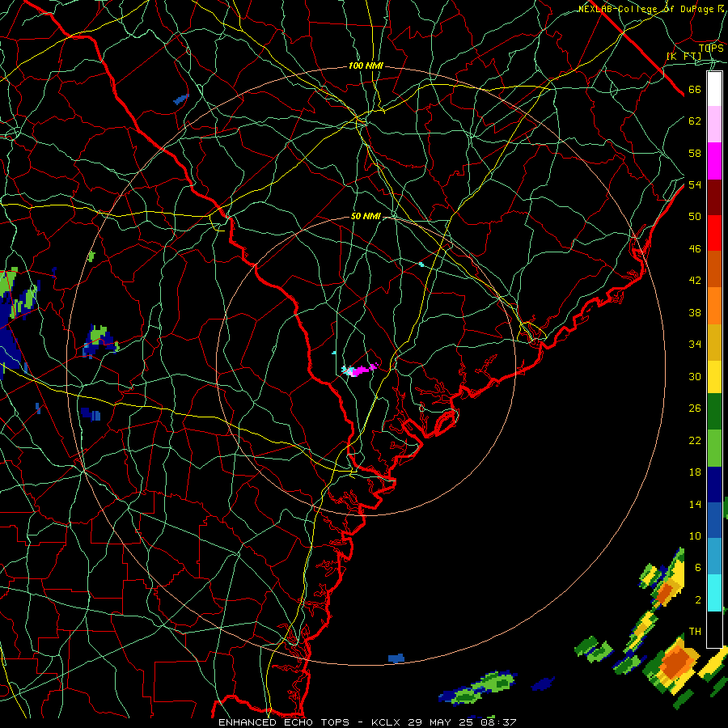
Task: Pick the dark red swatch in the legend
Action: click(x=714, y=197)
